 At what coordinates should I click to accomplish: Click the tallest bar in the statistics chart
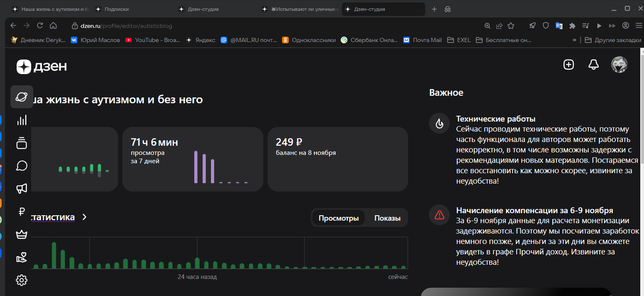click(x=54, y=255)
